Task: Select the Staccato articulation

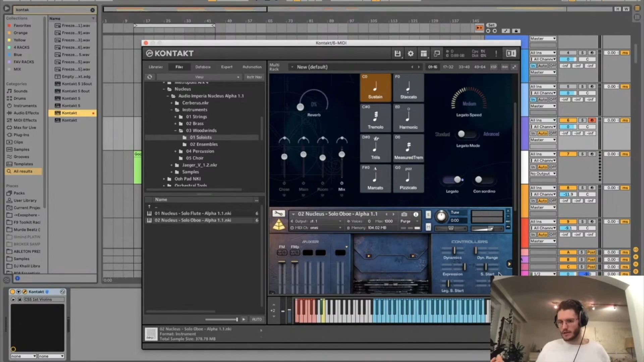Action: (408, 88)
